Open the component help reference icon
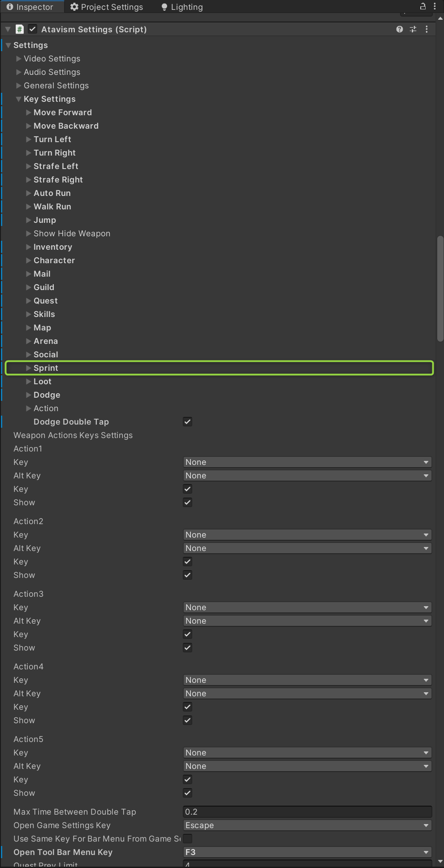Viewport: 444px width, 868px height. click(x=399, y=29)
